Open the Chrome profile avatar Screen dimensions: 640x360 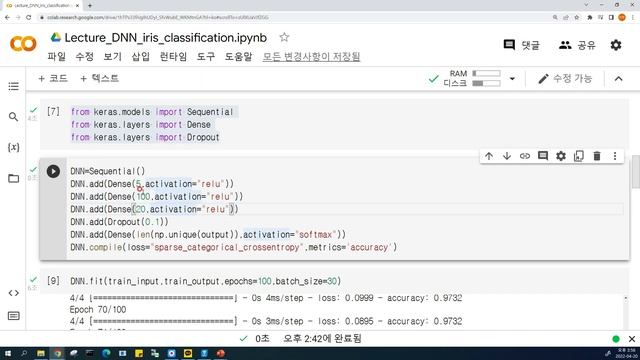pyautogui.click(x=622, y=18)
